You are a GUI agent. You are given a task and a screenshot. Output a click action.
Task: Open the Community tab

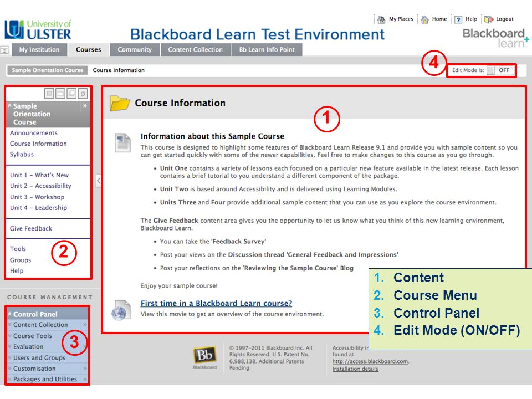(135, 49)
